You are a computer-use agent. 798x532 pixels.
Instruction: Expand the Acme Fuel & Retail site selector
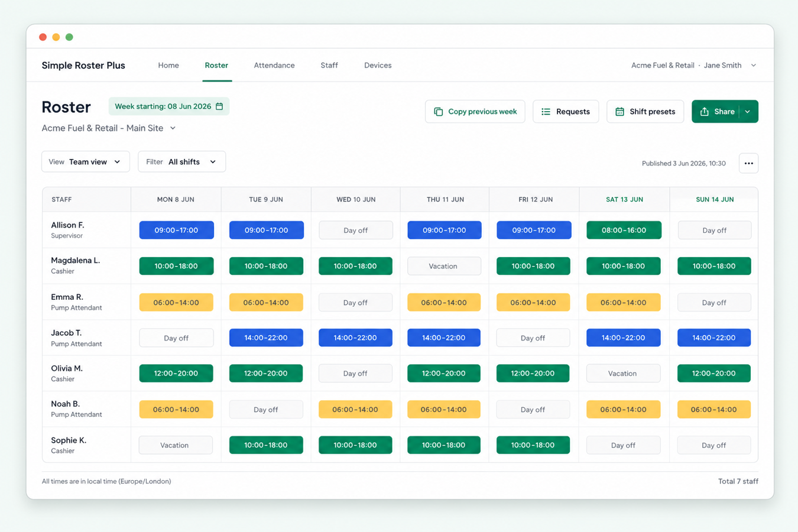(173, 128)
